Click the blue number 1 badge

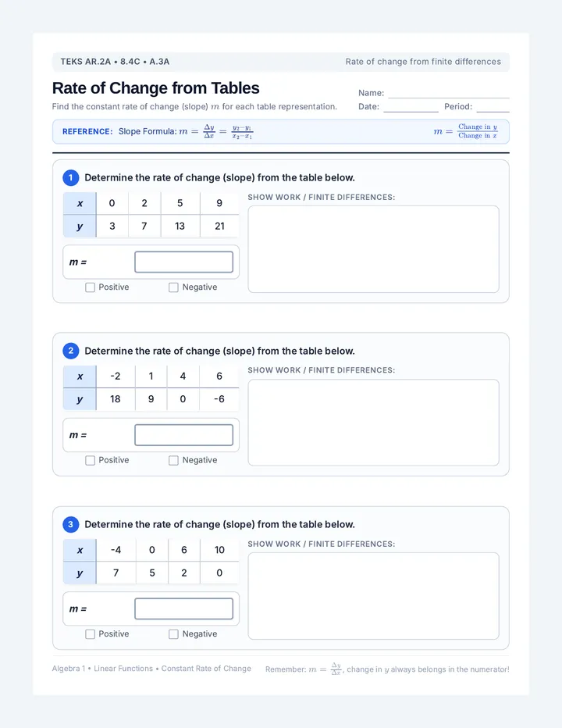[x=70, y=177]
